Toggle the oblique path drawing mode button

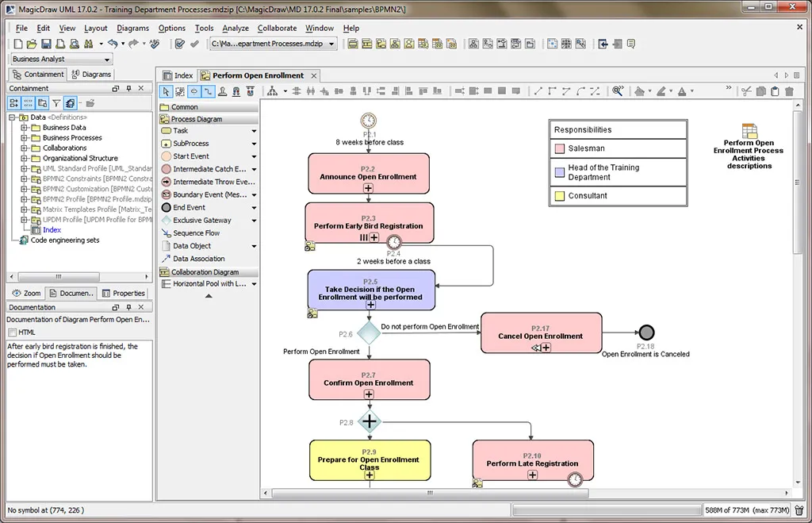(193, 91)
